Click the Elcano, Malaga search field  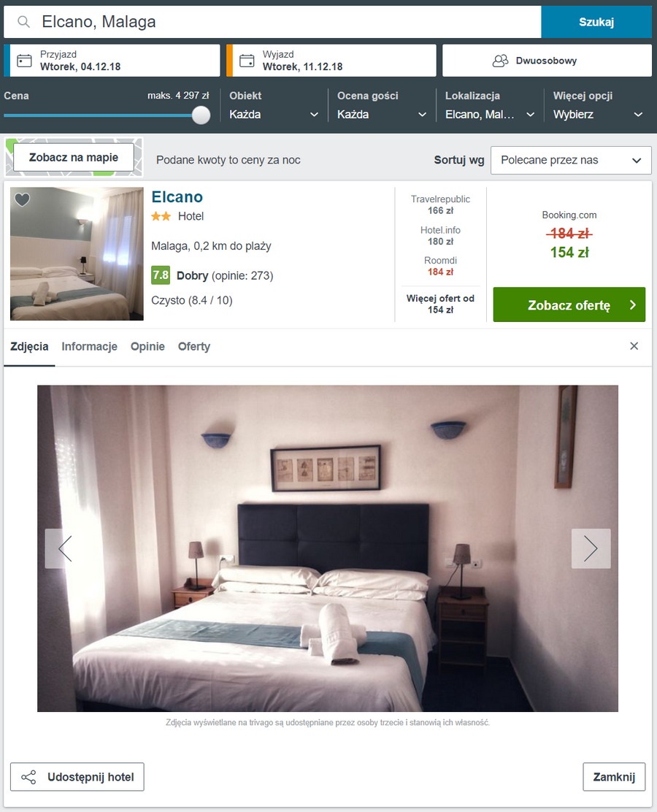click(272, 22)
